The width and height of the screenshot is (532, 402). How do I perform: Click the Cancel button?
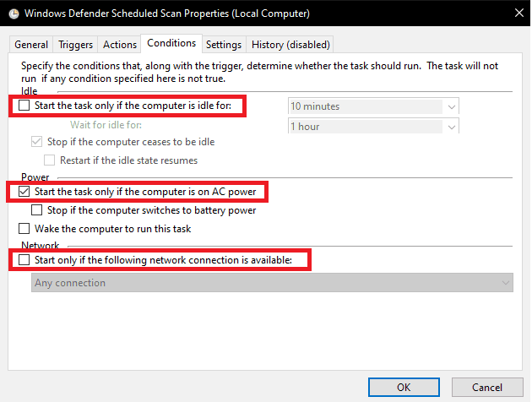click(487, 387)
